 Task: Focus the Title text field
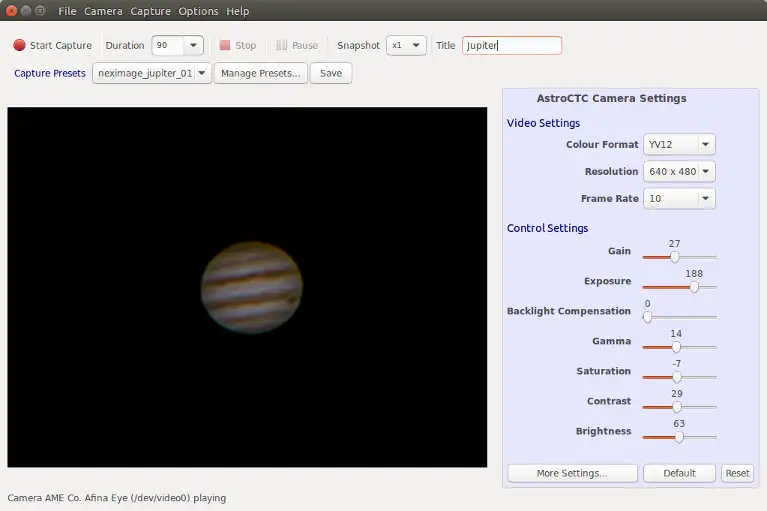[511, 45]
